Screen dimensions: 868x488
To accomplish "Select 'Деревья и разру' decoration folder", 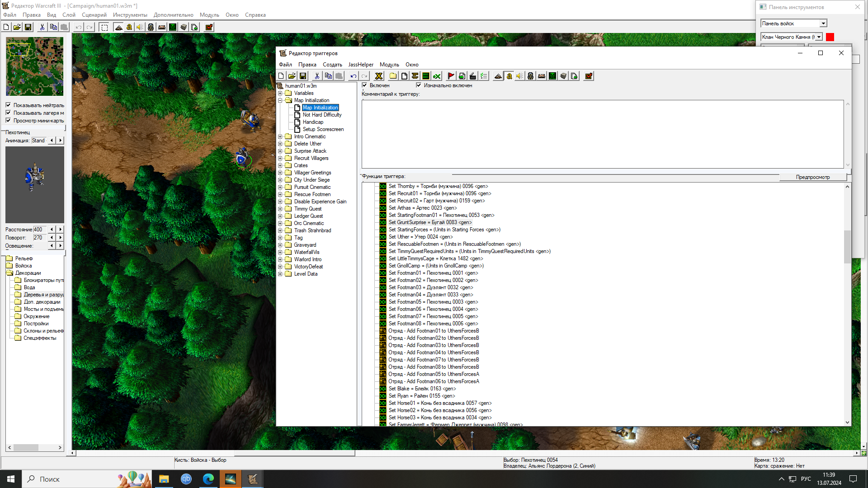I will coord(43,295).
